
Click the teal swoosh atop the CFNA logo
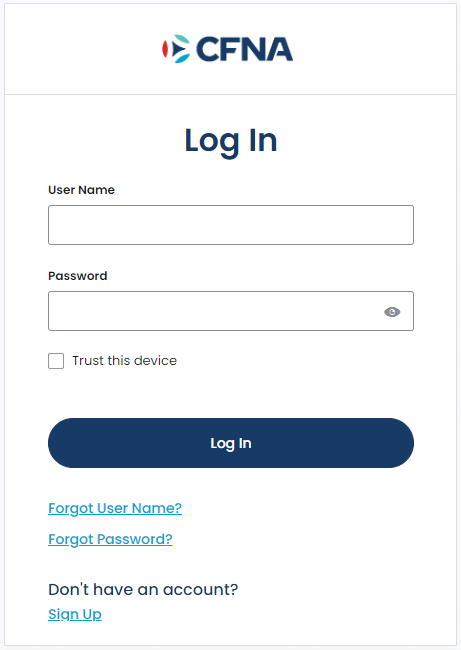pyautogui.click(x=182, y=39)
